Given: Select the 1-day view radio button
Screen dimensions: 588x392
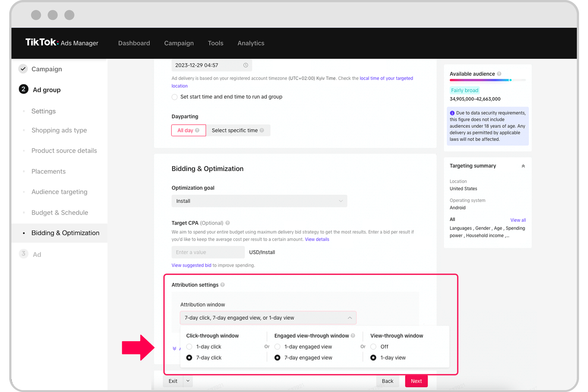Looking at the screenshot, I should [374, 357].
